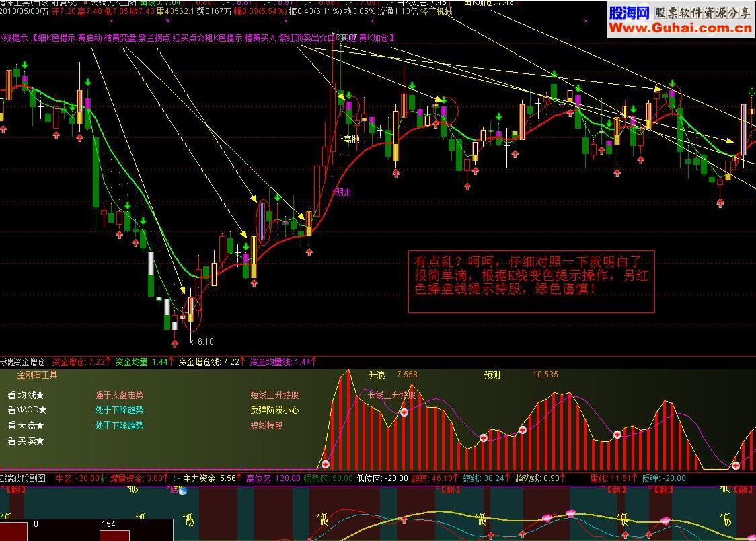Click the 超短: 46.18 value

pos(434,478)
